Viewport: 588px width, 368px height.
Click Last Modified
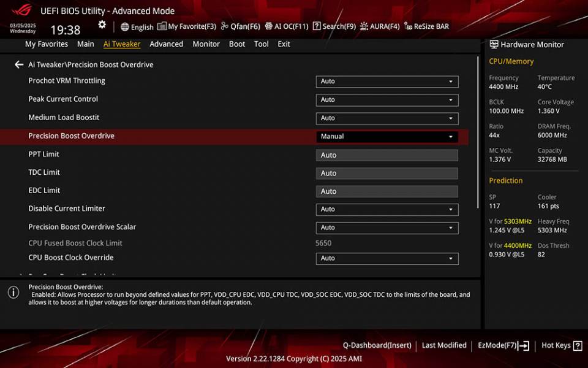(444, 345)
